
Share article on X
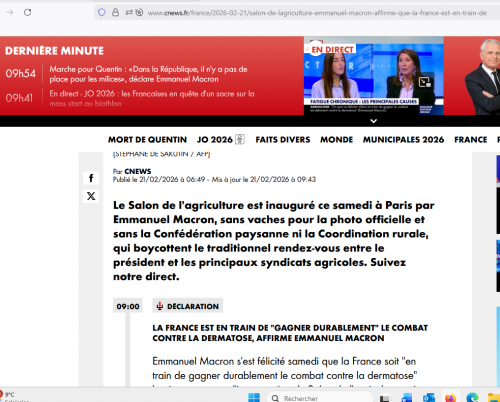pos(91,196)
